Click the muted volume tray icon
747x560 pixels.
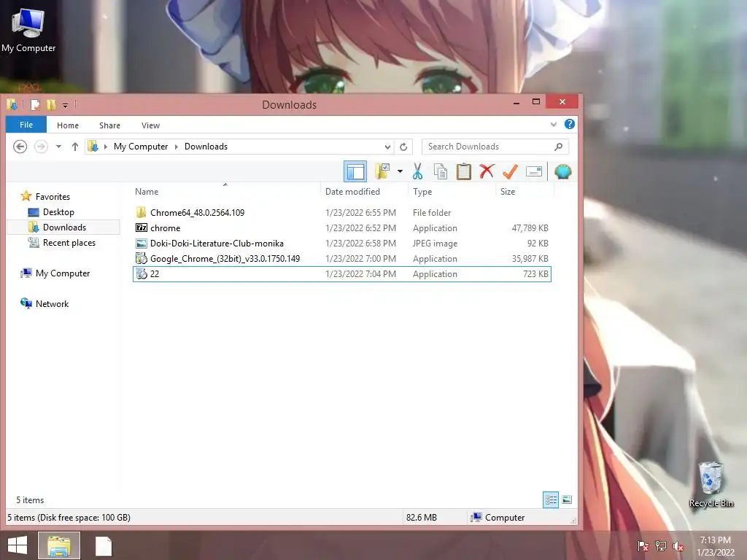[x=678, y=545]
